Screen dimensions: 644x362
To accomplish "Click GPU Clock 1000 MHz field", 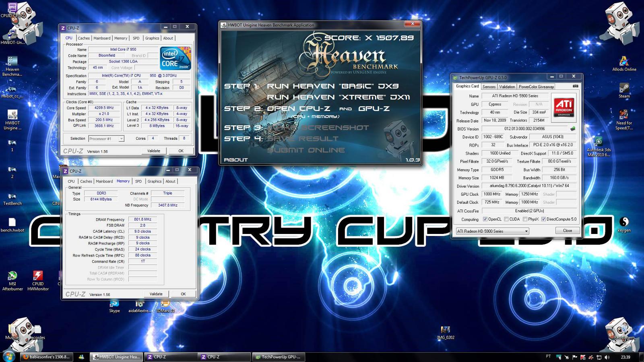I will [x=492, y=194].
